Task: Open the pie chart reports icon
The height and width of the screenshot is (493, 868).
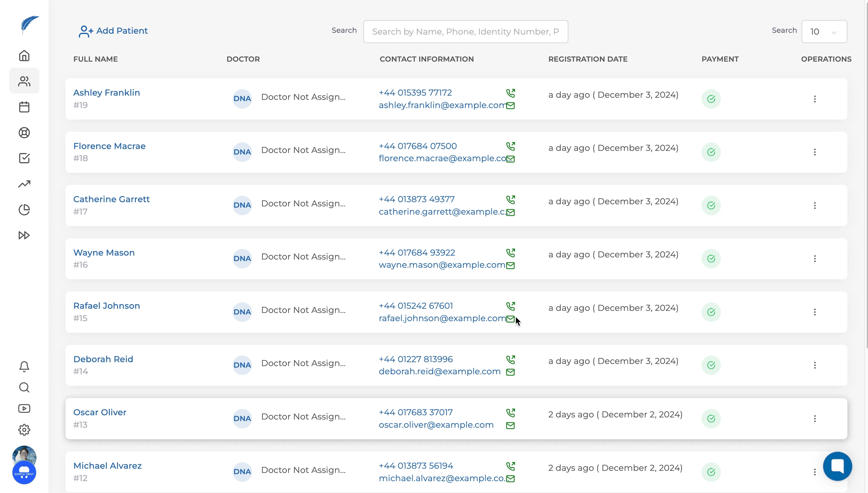Action: 24,209
